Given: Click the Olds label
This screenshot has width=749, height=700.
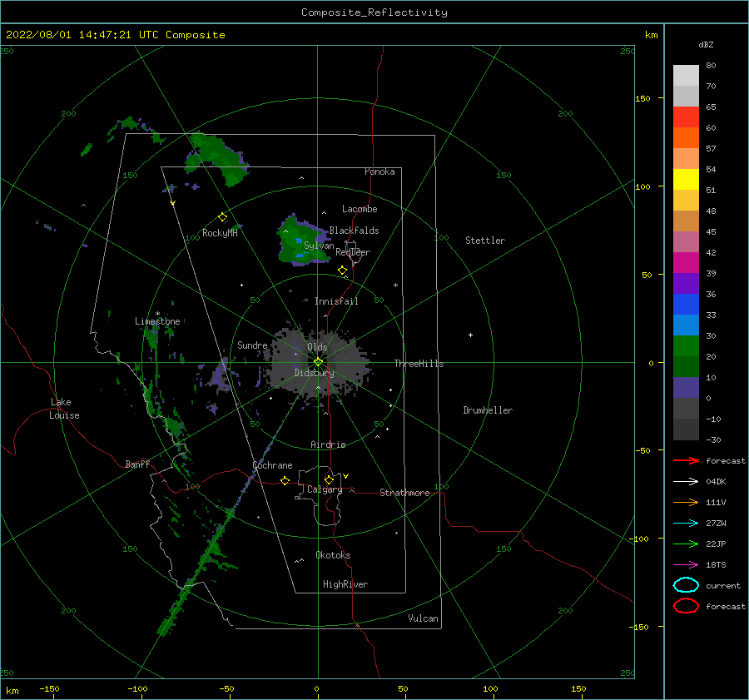Looking at the screenshot, I should [x=317, y=347].
